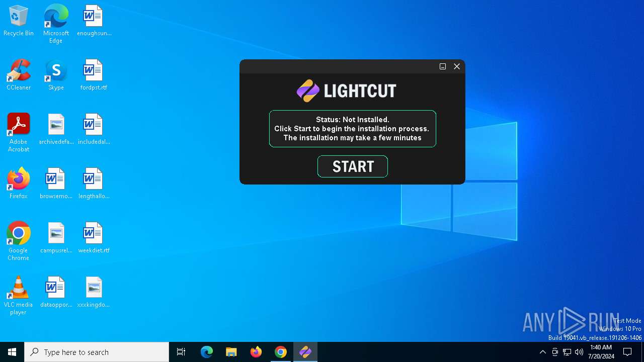Select the Microsoft Edge desktop shortcut
The height and width of the screenshot is (362, 644).
click(56, 24)
